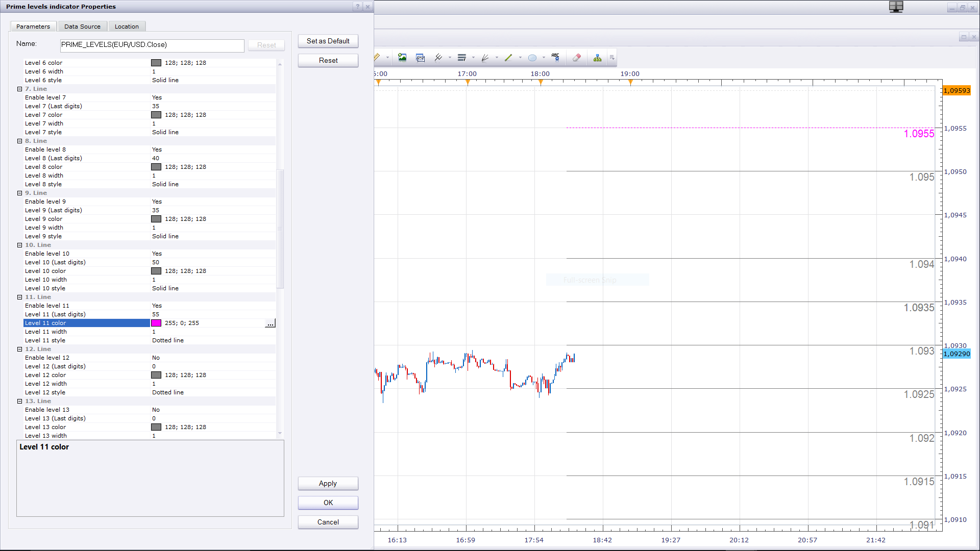Click the orange 1,09593 price tag
980x551 pixels.
coord(957,91)
